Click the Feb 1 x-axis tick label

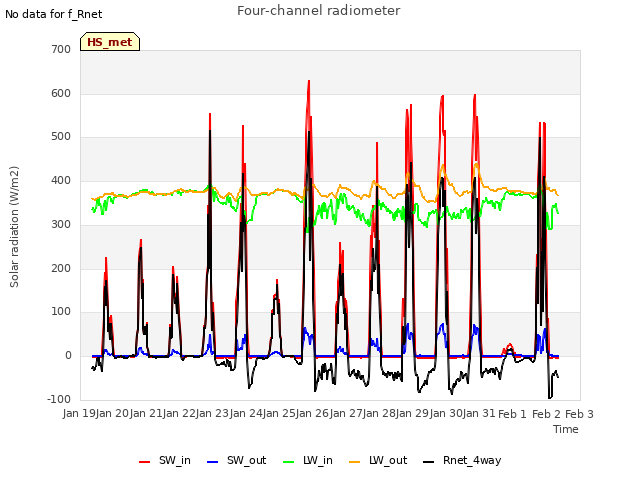click(x=513, y=414)
